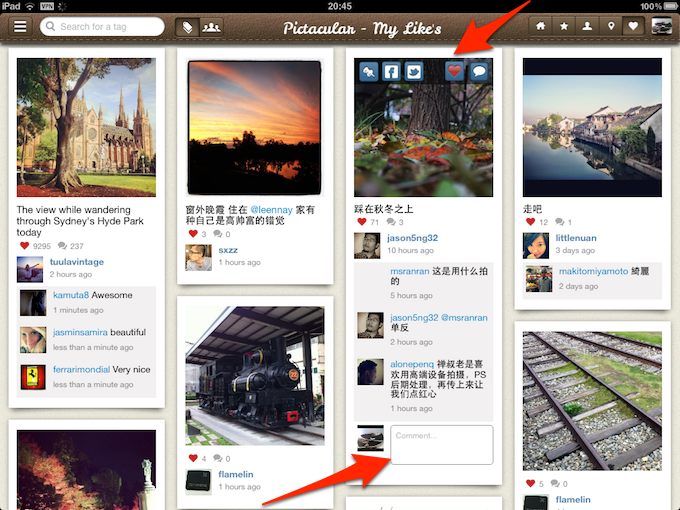Select caption text 踩在秋冬之上

(x=384, y=209)
